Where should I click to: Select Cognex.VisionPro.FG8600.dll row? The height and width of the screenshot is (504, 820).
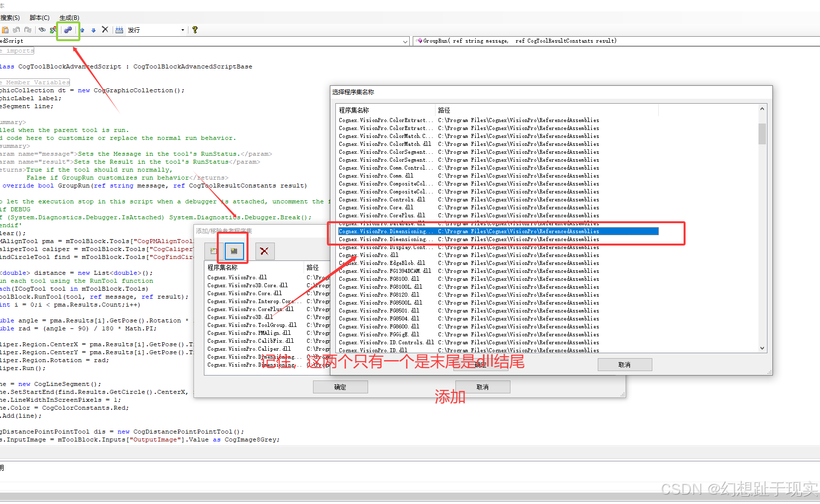[x=498, y=326]
